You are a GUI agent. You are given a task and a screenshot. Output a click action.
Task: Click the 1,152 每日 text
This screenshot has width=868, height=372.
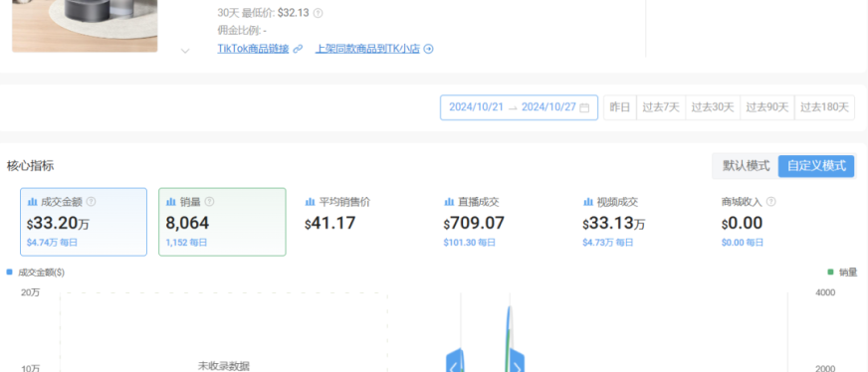click(186, 242)
